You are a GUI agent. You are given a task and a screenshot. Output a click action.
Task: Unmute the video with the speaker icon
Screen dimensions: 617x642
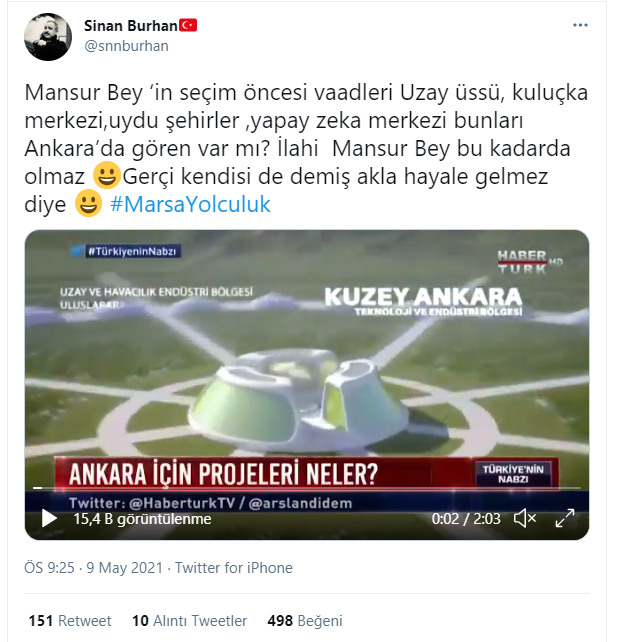point(525,519)
